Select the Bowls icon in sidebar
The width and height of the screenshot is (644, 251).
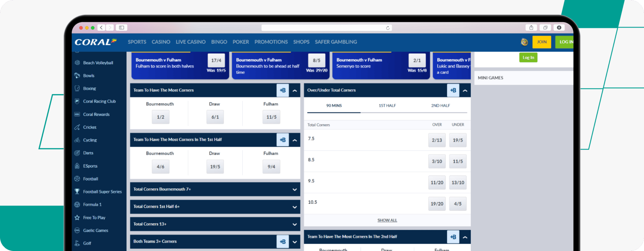(77, 75)
